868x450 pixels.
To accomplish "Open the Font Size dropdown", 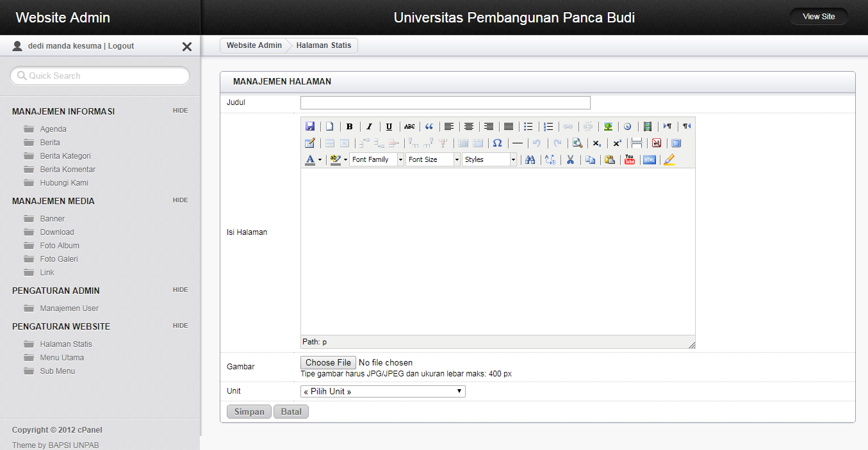I will pyautogui.click(x=433, y=159).
